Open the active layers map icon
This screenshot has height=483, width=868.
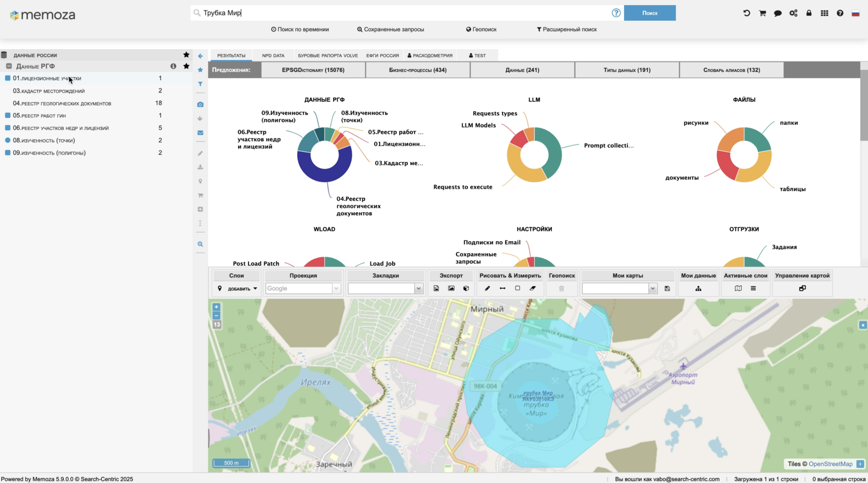[738, 288]
